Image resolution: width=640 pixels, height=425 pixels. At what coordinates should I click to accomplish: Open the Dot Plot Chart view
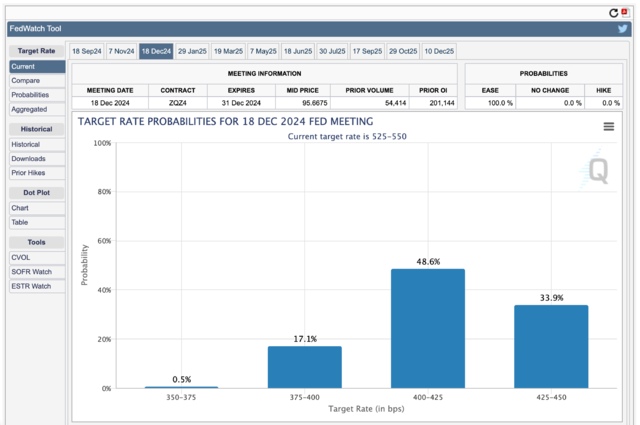[20, 208]
